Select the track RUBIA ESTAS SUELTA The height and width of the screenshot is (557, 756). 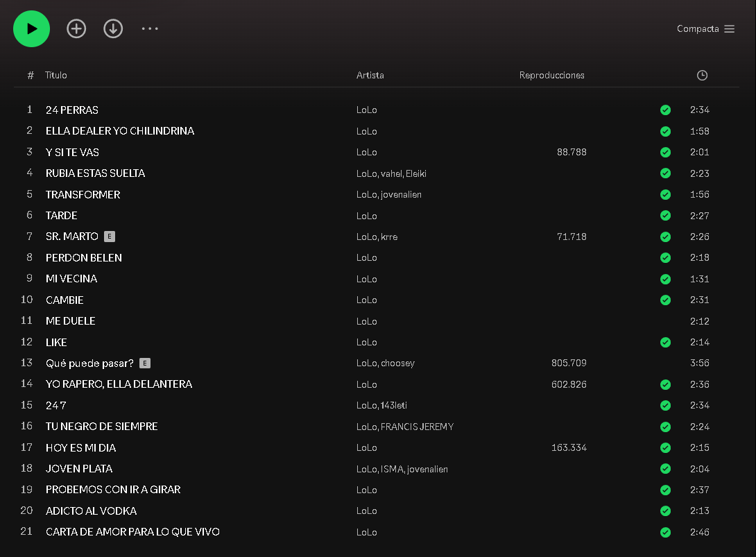click(96, 173)
